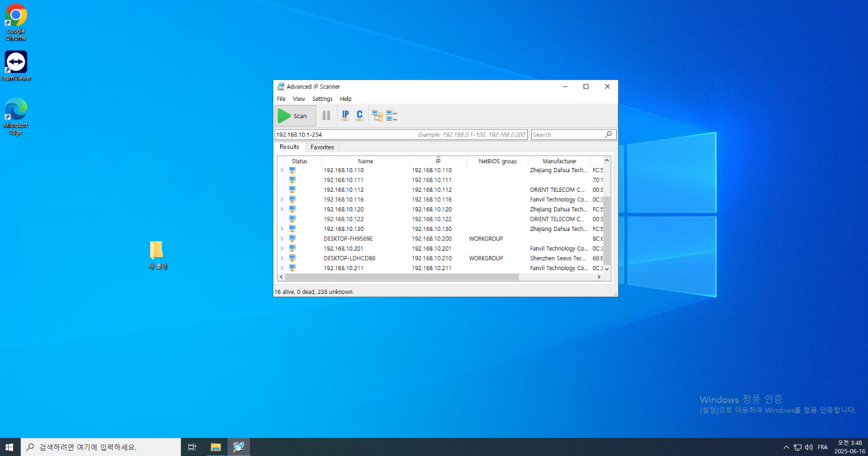Click the horizontal scrollbar in results
This screenshot has height=456, width=868.
402,277
